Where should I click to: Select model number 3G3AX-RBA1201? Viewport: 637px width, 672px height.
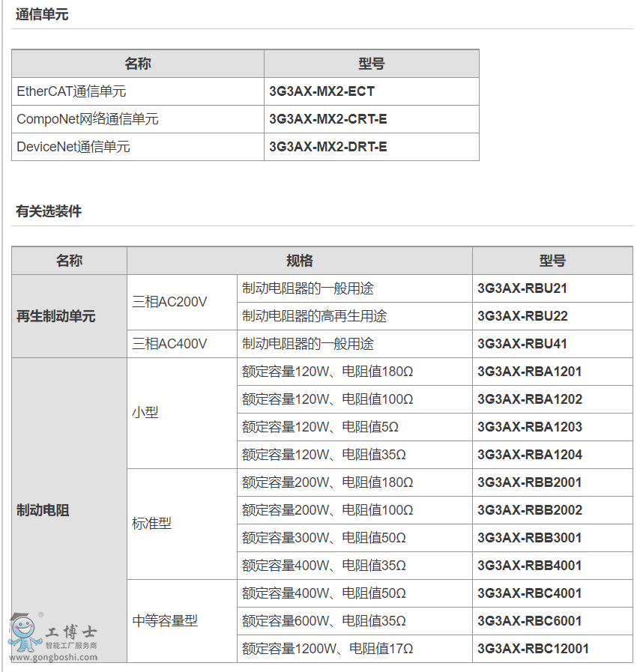pos(529,372)
